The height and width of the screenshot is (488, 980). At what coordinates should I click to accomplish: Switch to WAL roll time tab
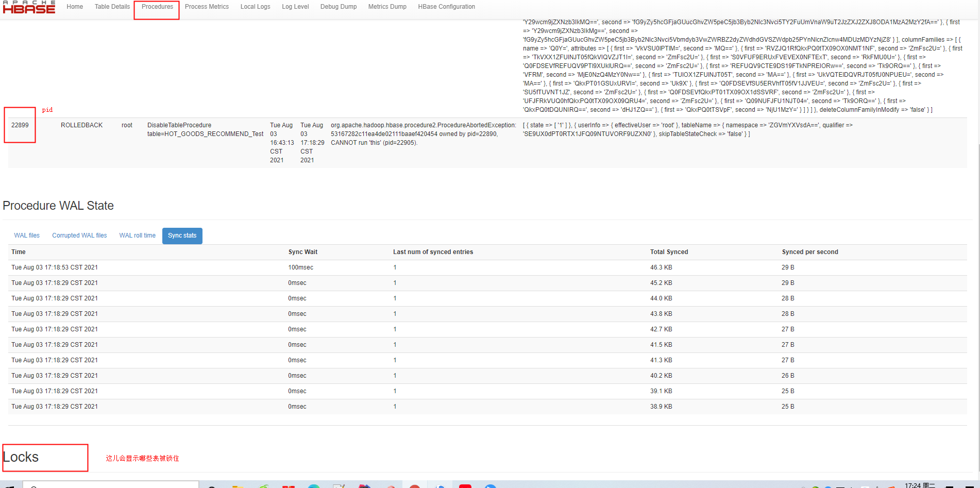(137, 235)
